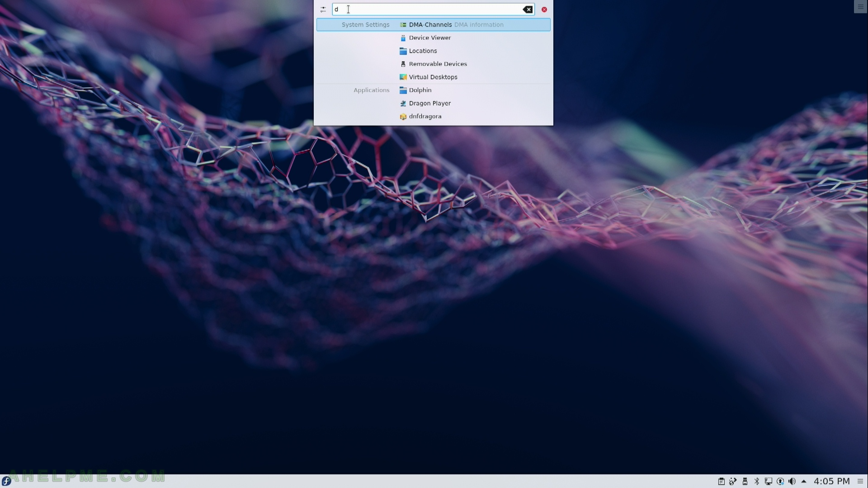Clear the search text with backspace icon

527,9
